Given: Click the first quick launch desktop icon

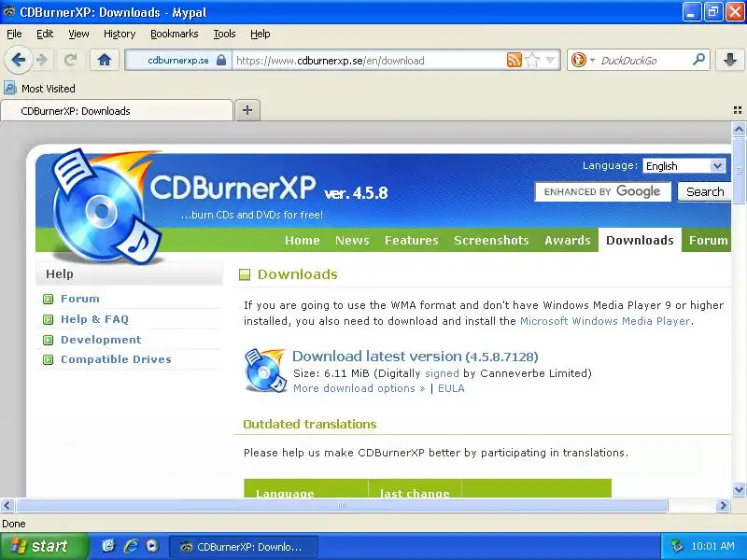Looking at the screenshot, I should 108,546.
